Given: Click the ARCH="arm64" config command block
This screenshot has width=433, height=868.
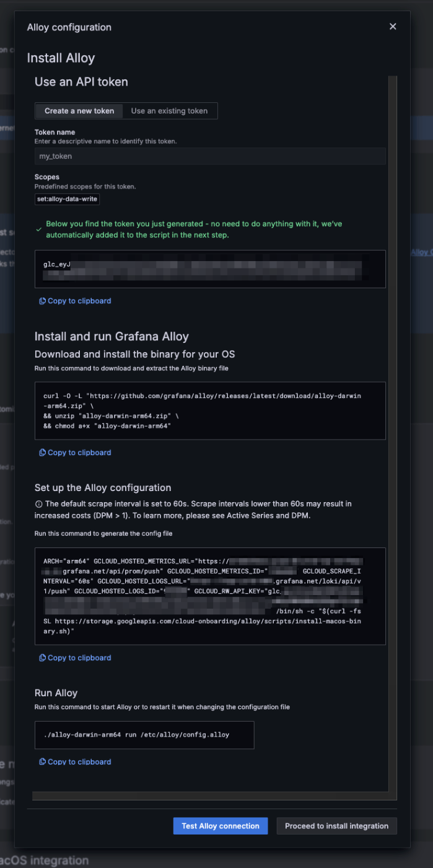Looking at the screenshot, I should tap(210, 596).
